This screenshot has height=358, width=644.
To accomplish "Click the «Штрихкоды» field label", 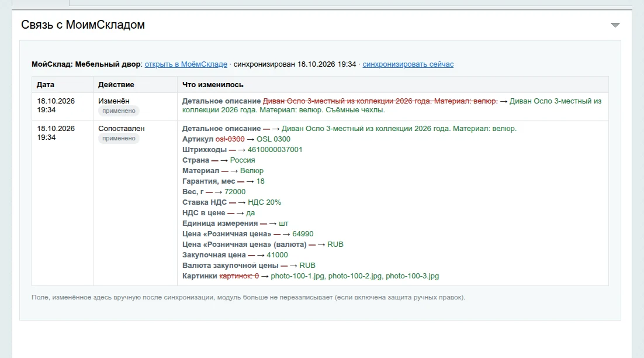I will [205, 150].
